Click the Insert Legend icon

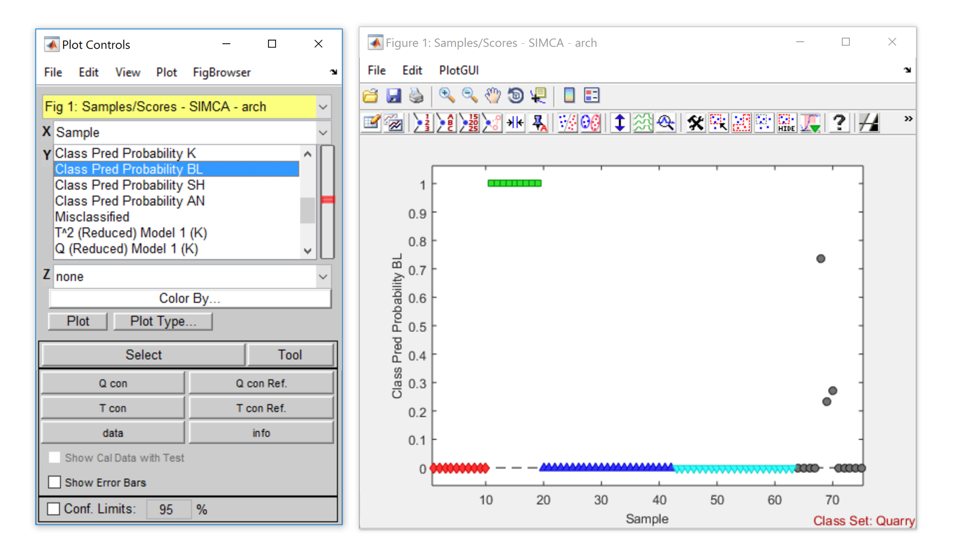(x=592, y=96)
